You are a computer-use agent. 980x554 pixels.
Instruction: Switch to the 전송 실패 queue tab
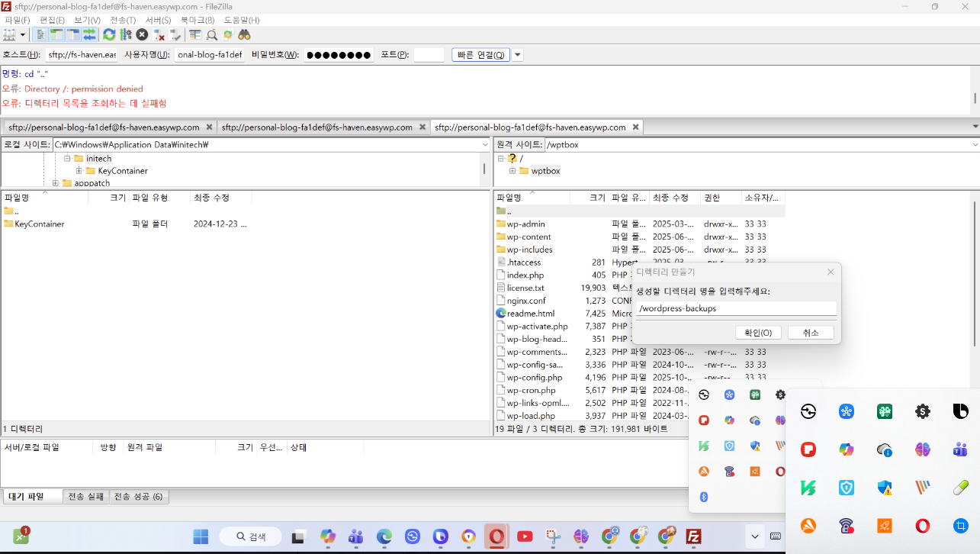(x=86, y=497)
